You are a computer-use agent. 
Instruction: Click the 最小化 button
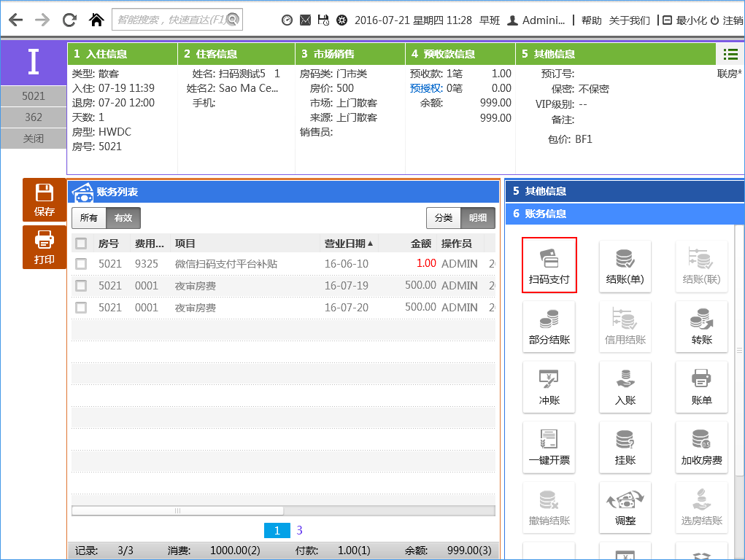pos(684,20)
